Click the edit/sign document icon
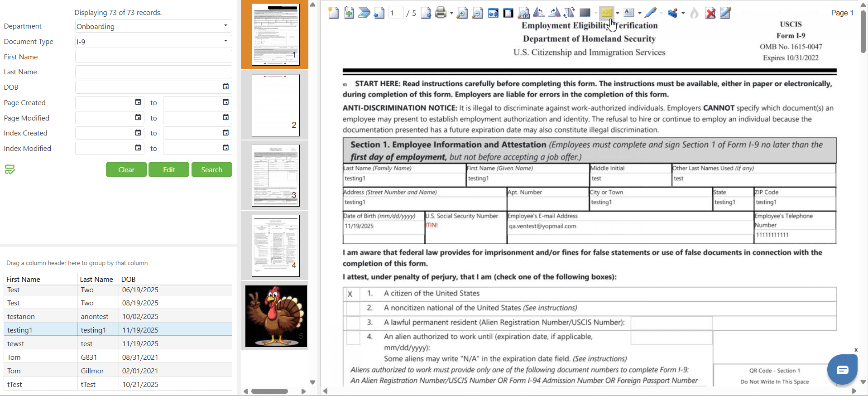This screenshot has height=396, width=868. point(725,13)
